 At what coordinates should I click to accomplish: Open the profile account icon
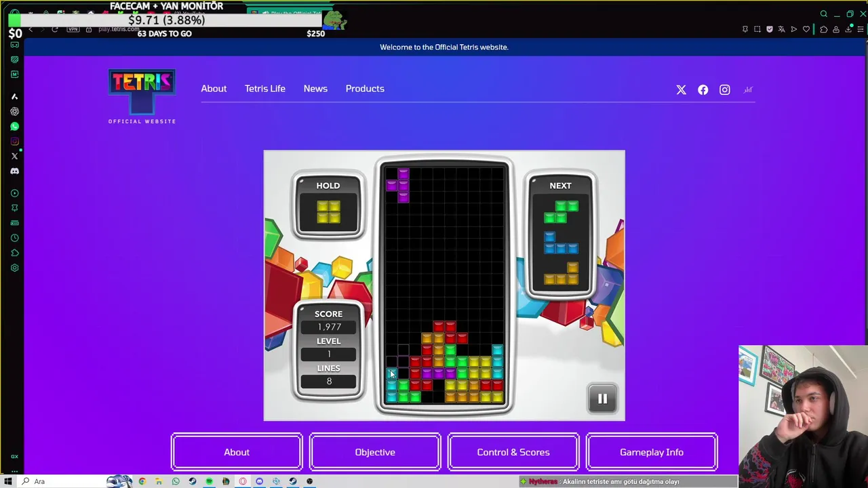835,29
